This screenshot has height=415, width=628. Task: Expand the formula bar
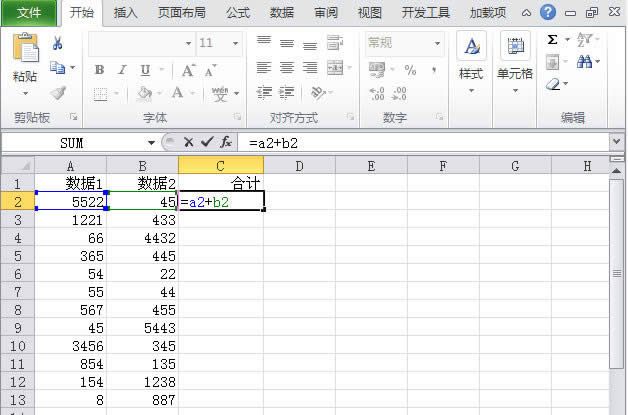(x=616, y=141)
